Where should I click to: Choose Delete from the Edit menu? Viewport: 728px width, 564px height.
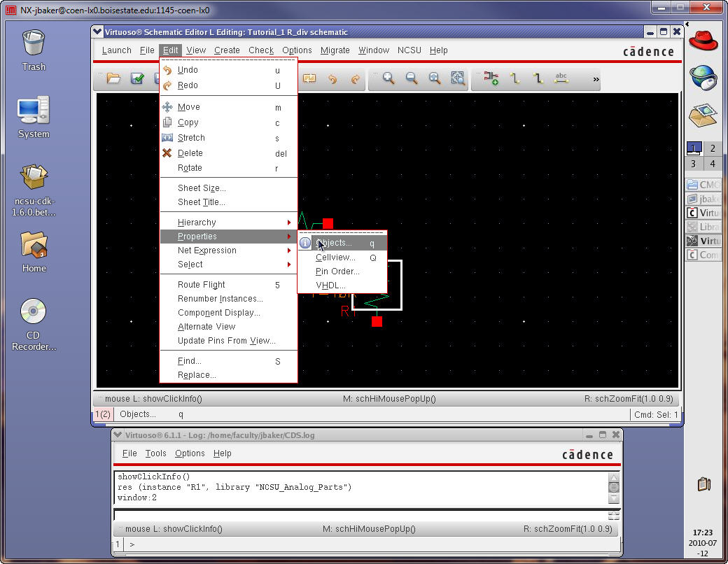pyautogui.click(x=190, y=153)
